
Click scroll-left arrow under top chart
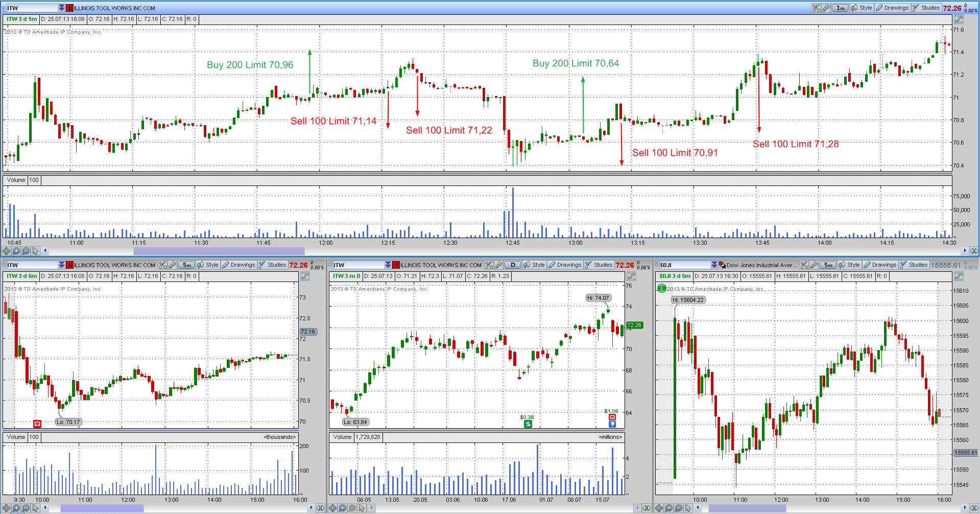point(45,251)
